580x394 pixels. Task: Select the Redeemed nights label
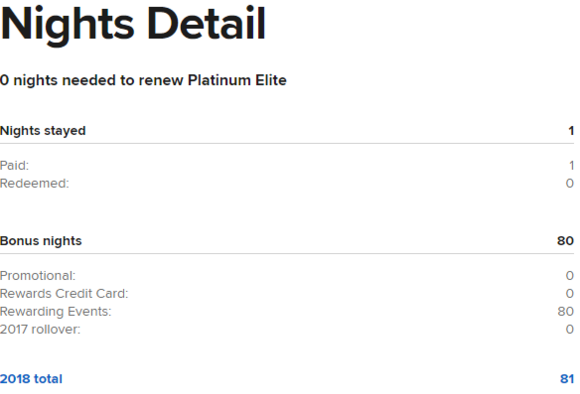tap(34, 183)
